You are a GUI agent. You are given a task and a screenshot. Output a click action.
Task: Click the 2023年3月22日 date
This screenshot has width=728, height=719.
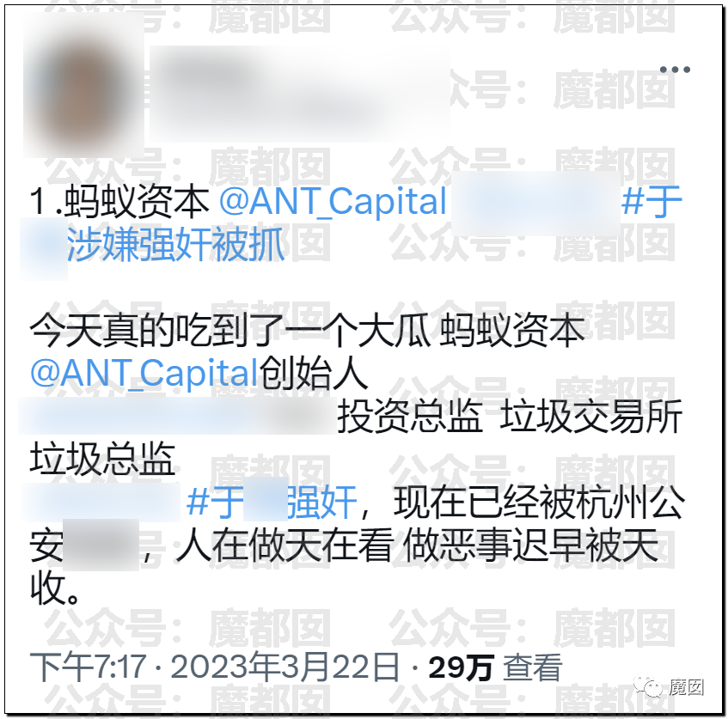click(284, 667)
